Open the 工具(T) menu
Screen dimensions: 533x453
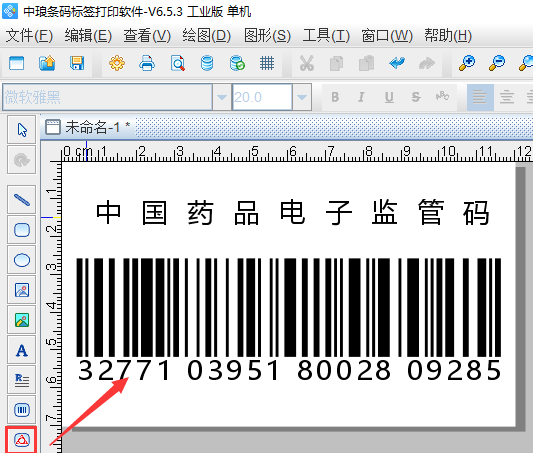click(x=326, y=36)
